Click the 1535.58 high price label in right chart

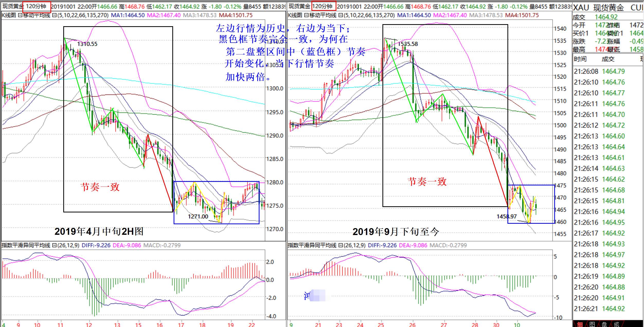pyautogui.click(x=408, y=44)
